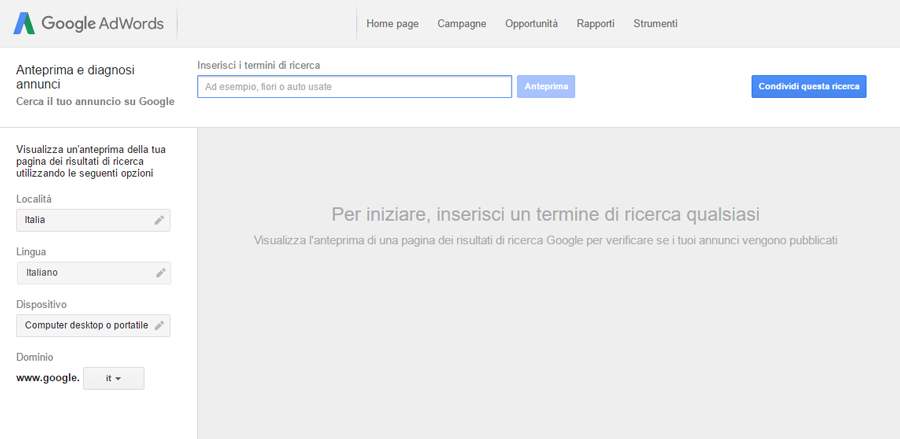Click the 'www.google.' text
This screenshot has width=900, height=439.
pyautogui.click(x=48, y=378)
